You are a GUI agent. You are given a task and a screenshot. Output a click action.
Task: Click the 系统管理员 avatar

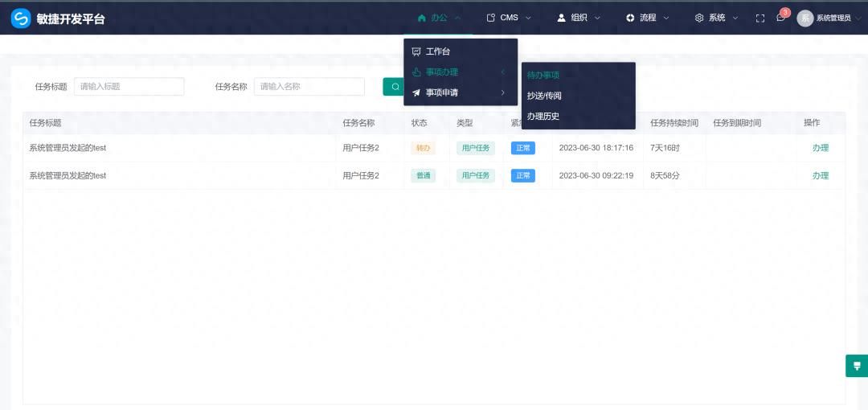(x=805, y=18)
